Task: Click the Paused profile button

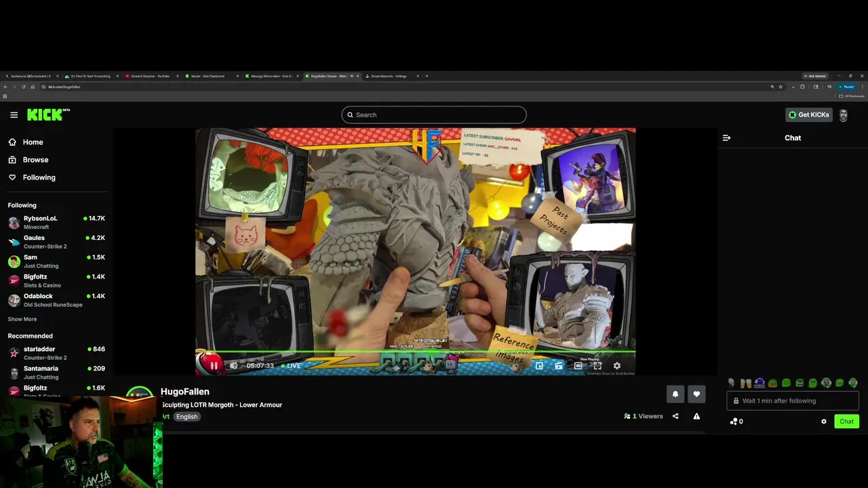Action: pos(846,87)
